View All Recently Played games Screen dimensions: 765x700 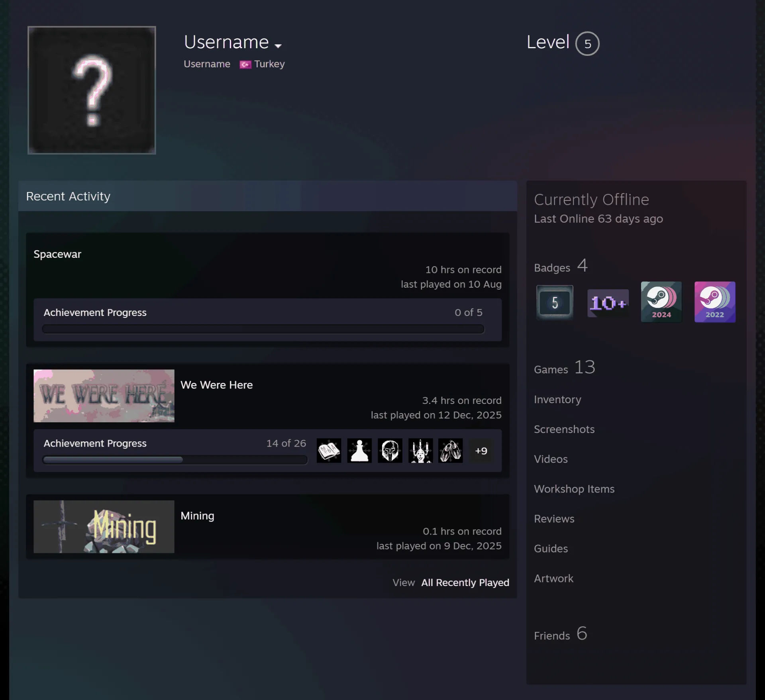465,582
